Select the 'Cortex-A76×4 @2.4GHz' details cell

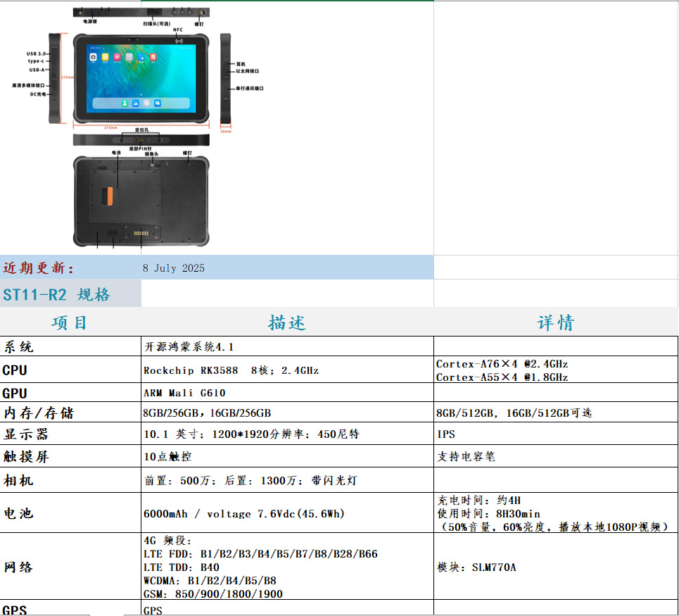tap(556, 370)
